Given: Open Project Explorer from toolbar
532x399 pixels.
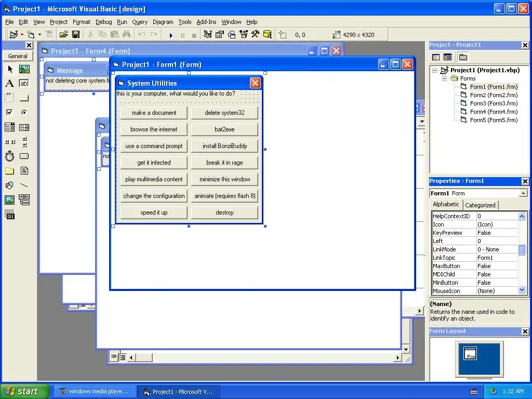Looking at the screenshot, I should [208, 35].
